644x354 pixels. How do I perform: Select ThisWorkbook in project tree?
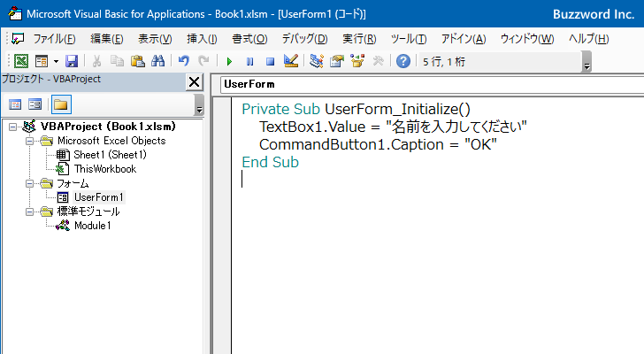(105, 169)
